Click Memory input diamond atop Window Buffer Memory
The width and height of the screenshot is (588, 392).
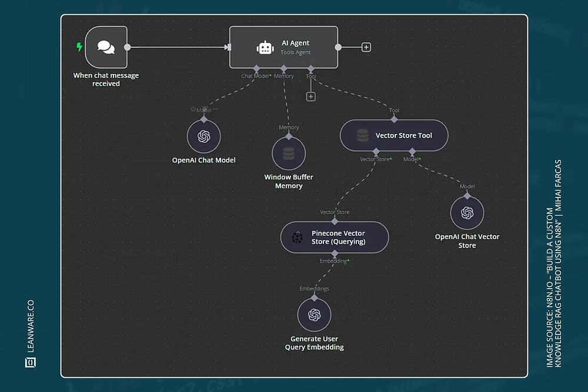point(289,136)
